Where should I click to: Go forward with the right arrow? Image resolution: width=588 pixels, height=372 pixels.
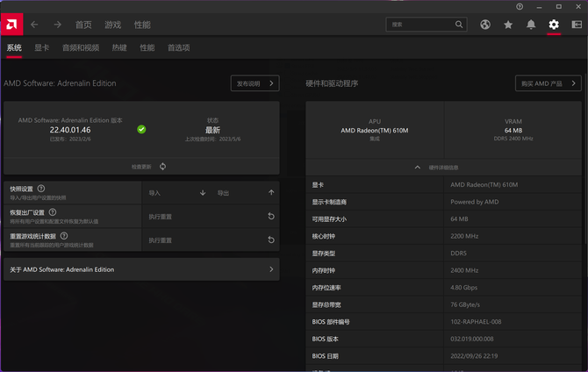(57, 25)
